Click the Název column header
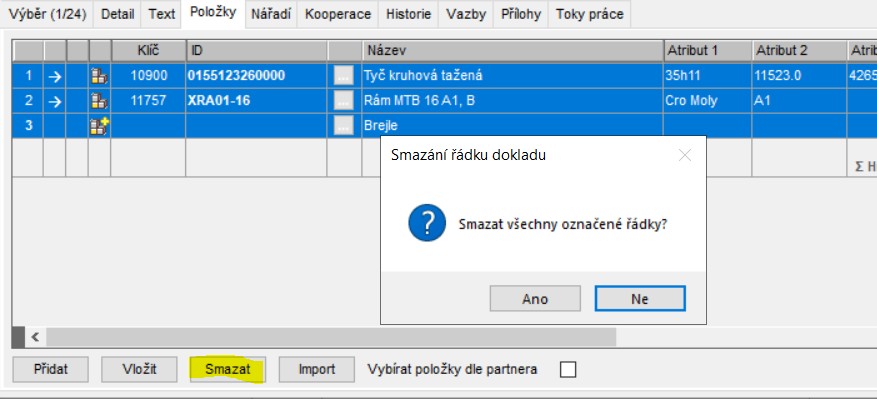 (x=513, y=51)
